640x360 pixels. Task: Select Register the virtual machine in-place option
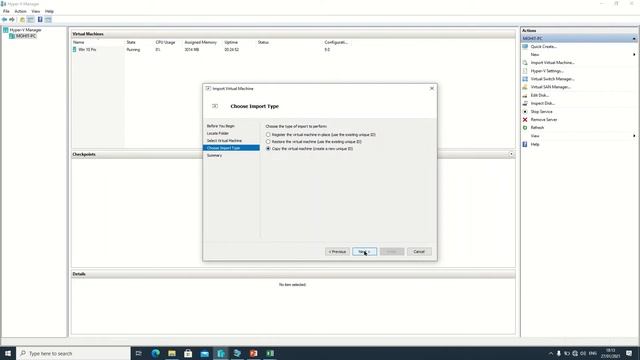click(268, 134)
